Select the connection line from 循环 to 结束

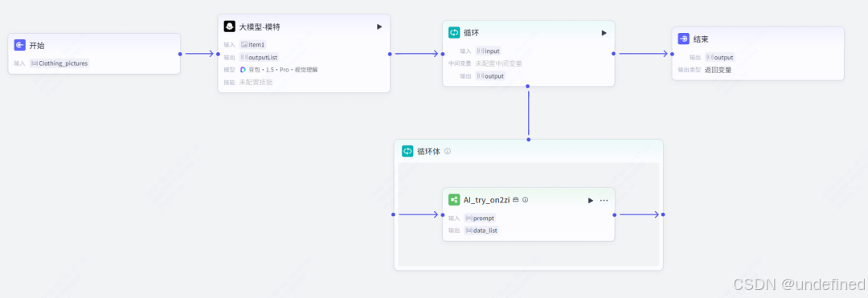tap(643, 54)
